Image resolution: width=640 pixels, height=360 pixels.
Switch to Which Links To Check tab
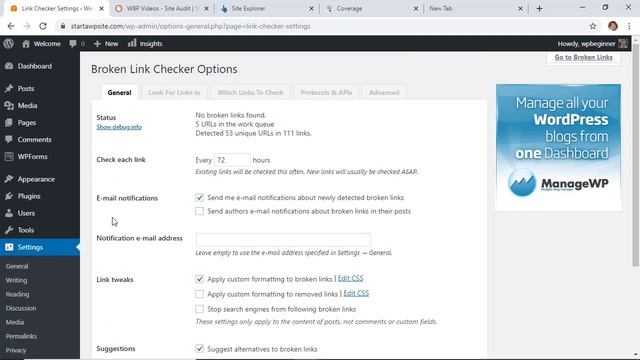250,93
